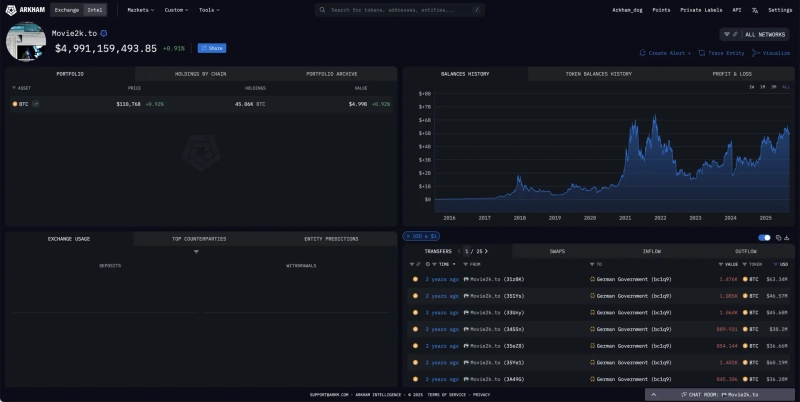Download transfers data as CSV
Viewport: 800px width, 402px height.
[788, 237]
